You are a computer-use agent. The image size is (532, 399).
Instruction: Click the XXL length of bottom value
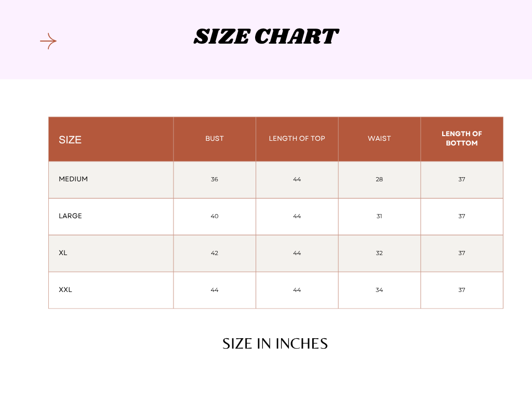[462, 290]
